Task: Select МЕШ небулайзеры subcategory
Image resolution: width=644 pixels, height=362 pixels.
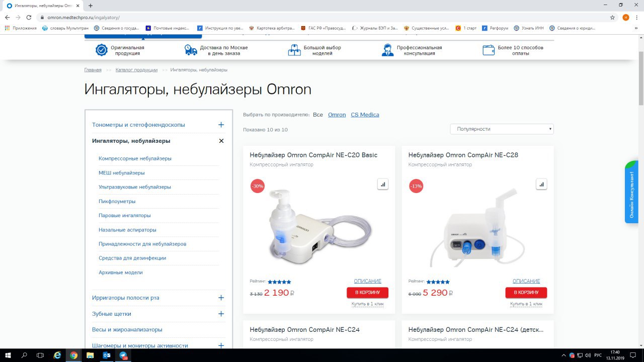Action: pyautogui.click(x=122, y=172)
